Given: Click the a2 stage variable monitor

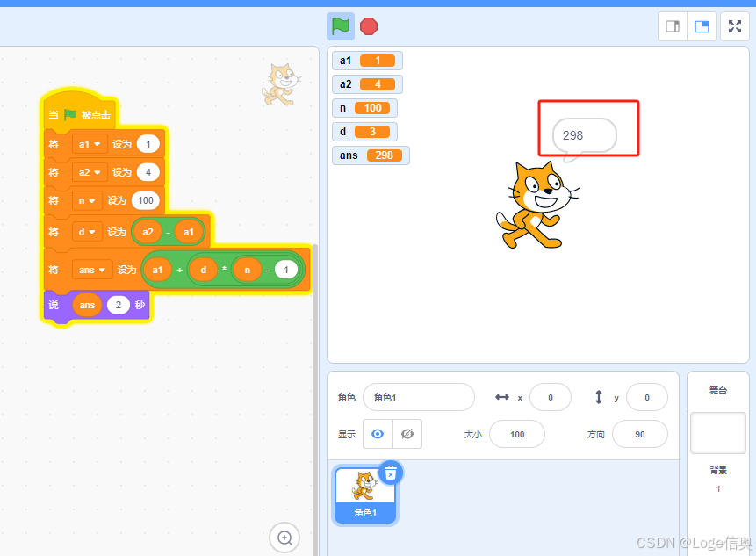Looking at the screenshot, I should (367, 84).
